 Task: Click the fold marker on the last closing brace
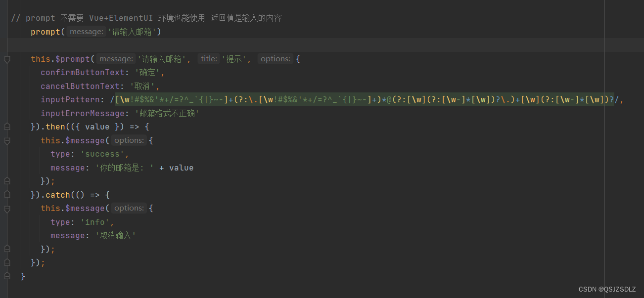7,276
